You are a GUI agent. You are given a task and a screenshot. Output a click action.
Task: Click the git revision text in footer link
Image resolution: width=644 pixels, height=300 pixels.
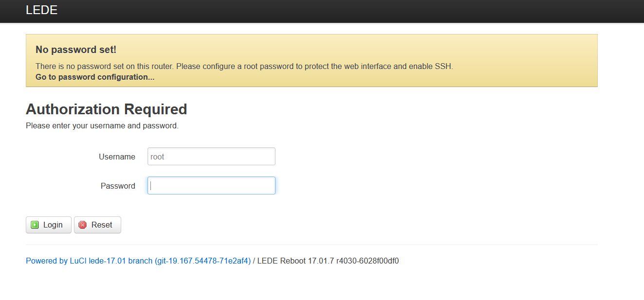[202, 261]
